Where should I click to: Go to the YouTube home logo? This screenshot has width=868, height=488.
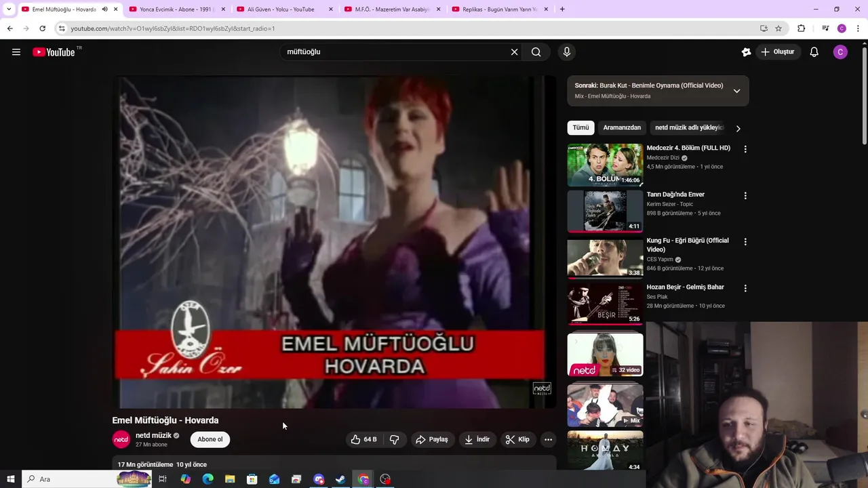[54, 52]
